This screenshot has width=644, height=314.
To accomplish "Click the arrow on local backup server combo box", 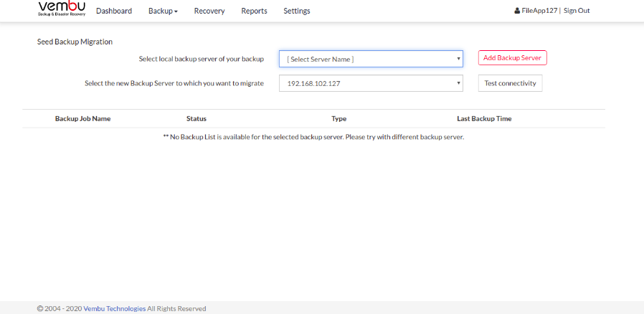I will tap(458, 59).
